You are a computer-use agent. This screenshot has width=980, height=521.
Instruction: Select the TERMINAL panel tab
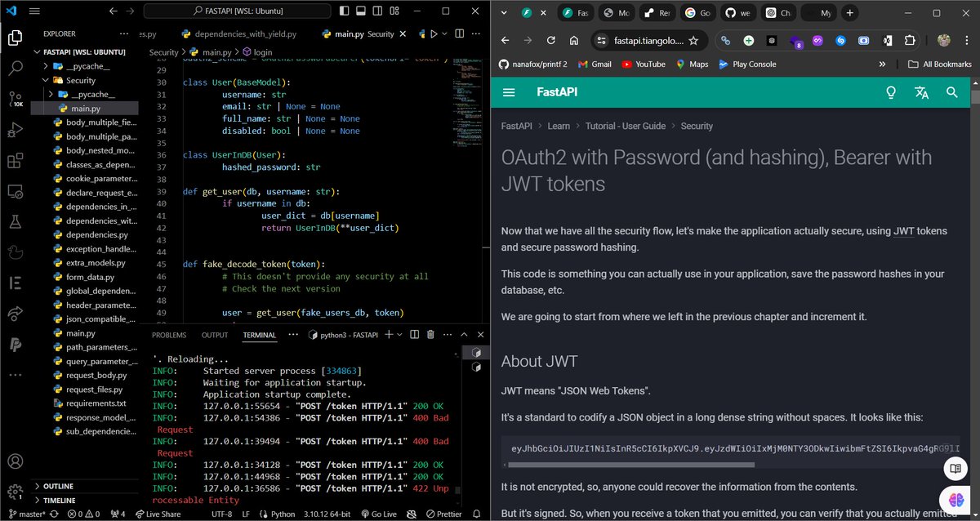(259, 335)
